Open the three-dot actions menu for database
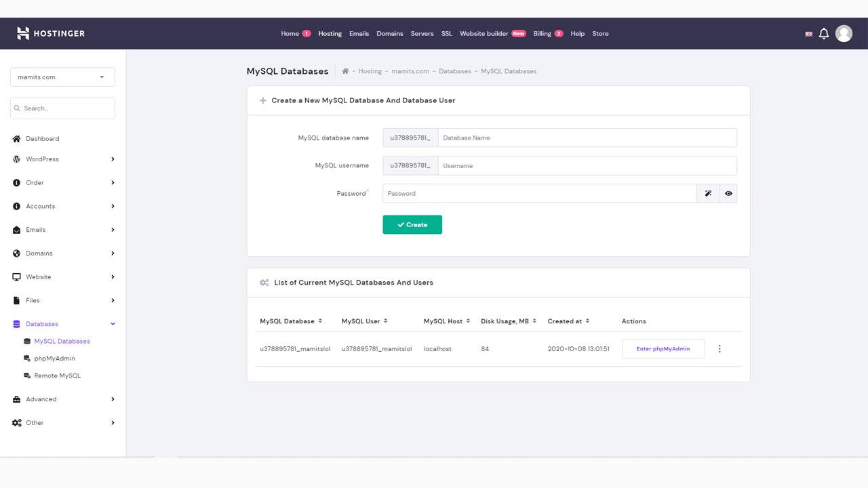The image size is (868, 488). point(719,349)
